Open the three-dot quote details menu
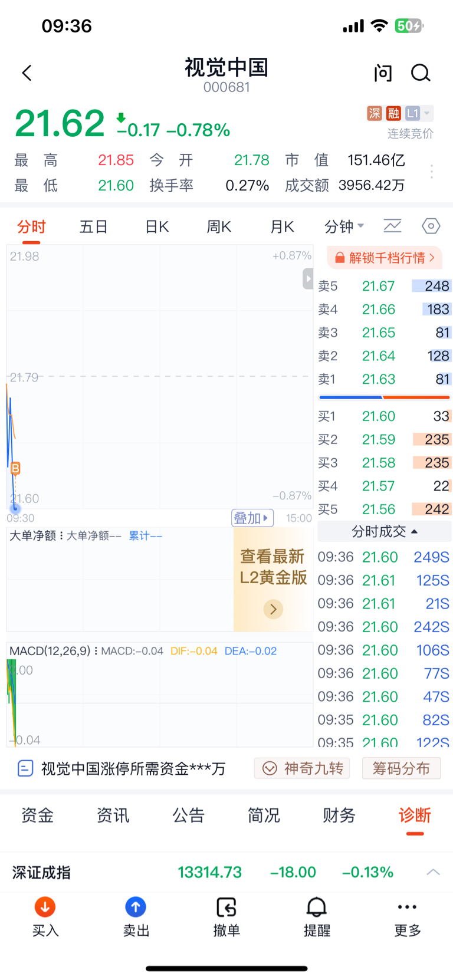Screen dimensions: 453x980 (432, 172)
